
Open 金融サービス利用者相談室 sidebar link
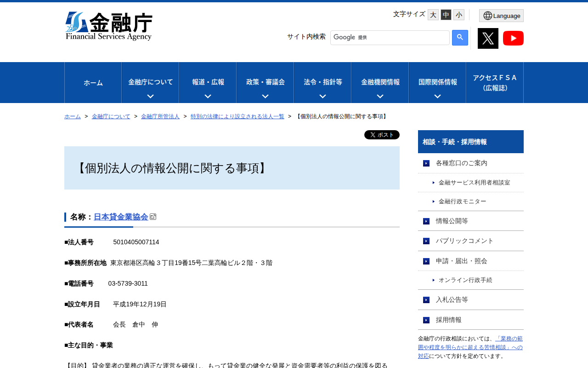tap(475, 183)
